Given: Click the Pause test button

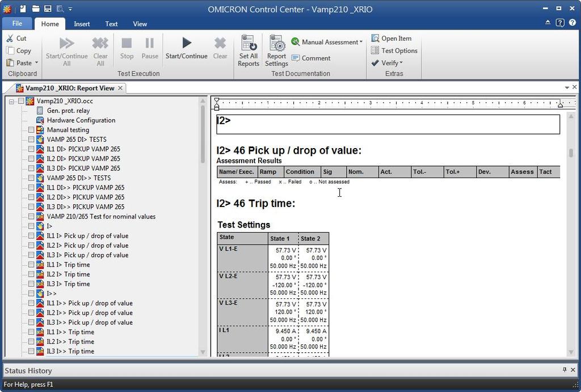Looking at the screenshot, I should click(150, 49).
